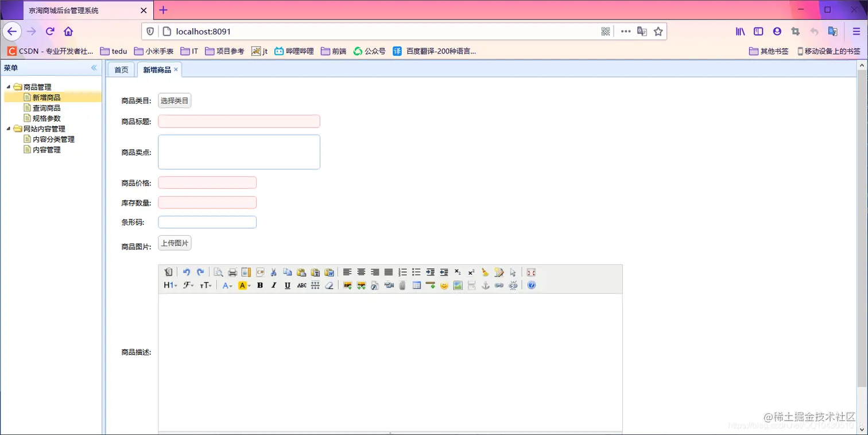Image resolution: width=868 pixels, height=435 pixels.
Task: Open the CSDN bookmark
Action: pyautogui.click(x=51, y=51)
